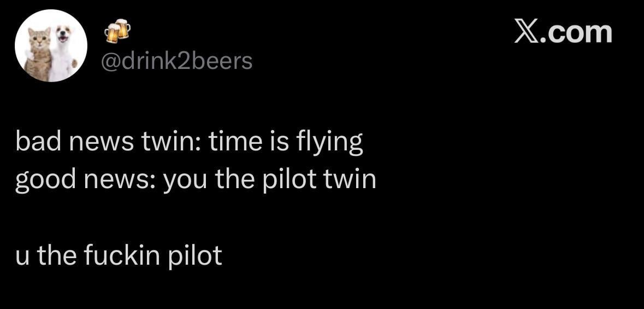Viewport: 644px width, 309px height.
Task: Click the X logo letter in the watermark
Action: [526, 32]
